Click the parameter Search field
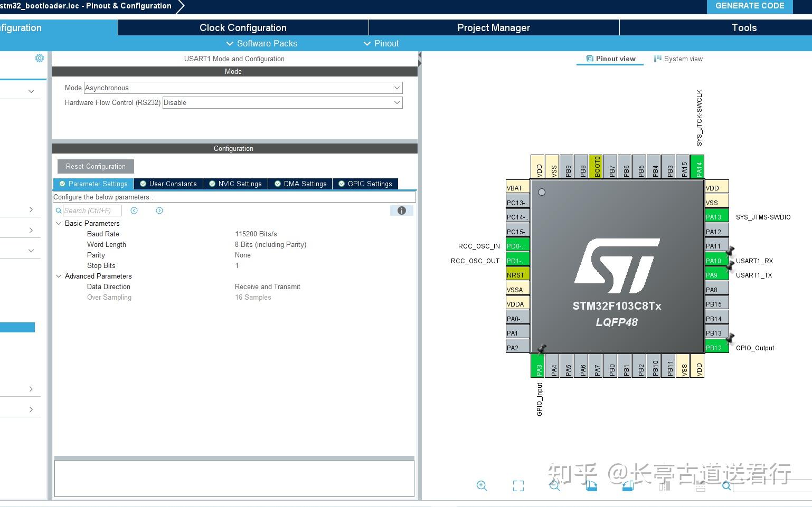The width and height of the screenshot is (812, 507). (92, 211)
